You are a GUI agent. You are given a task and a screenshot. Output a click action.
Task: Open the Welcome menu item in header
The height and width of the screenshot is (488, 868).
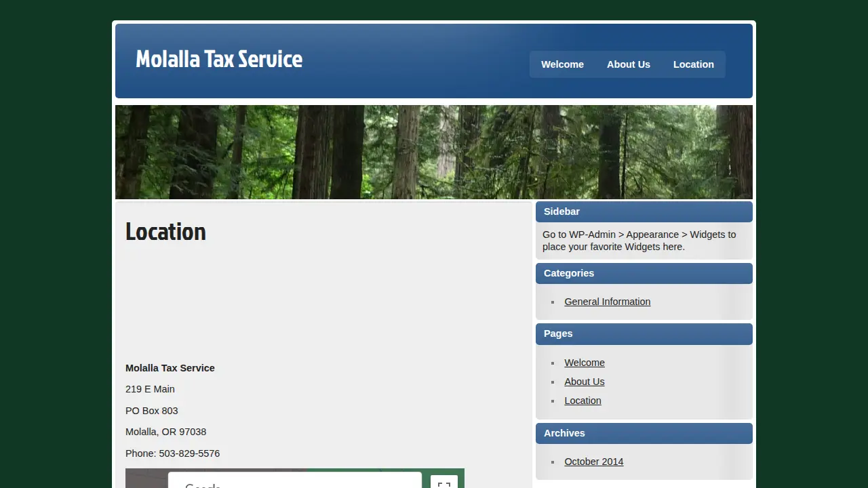562,64
